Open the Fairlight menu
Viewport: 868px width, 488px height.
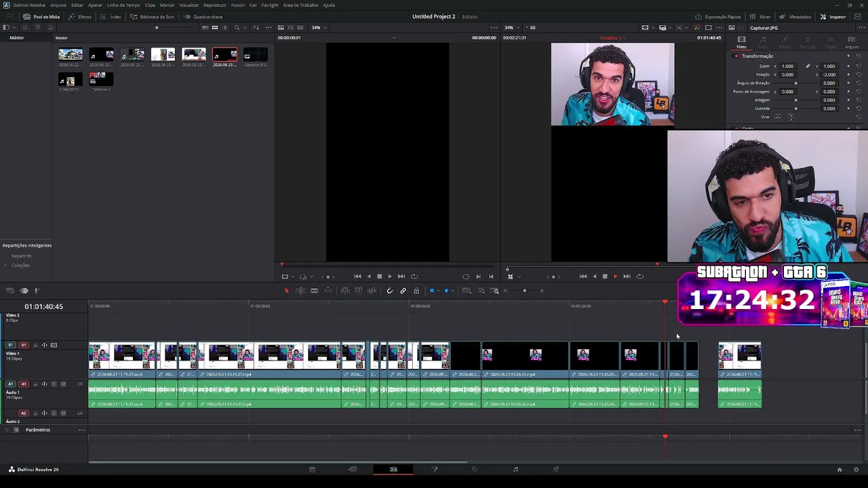pyautogui.click(x=270, y=5)
